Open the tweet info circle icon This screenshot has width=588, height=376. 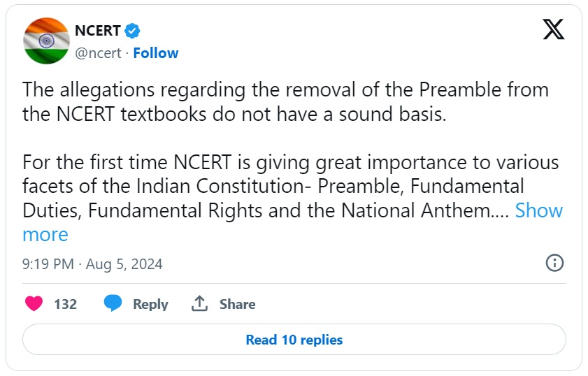(x=554, y=263)
